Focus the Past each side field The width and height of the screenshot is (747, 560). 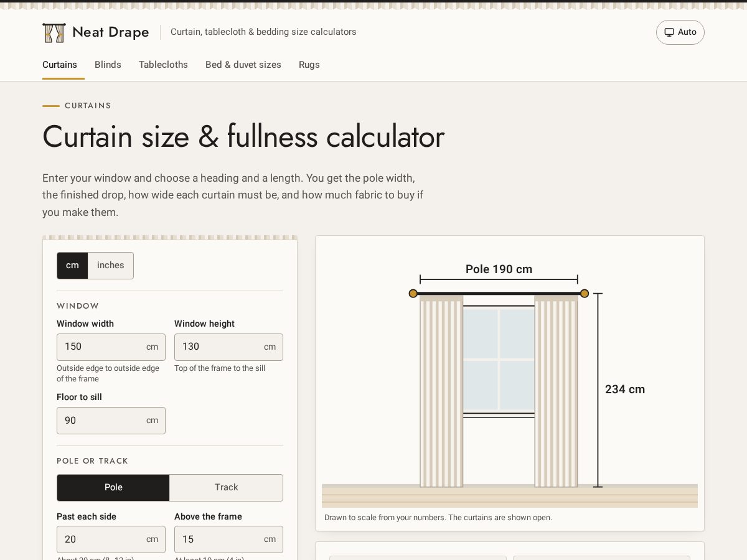coord(111,539)
